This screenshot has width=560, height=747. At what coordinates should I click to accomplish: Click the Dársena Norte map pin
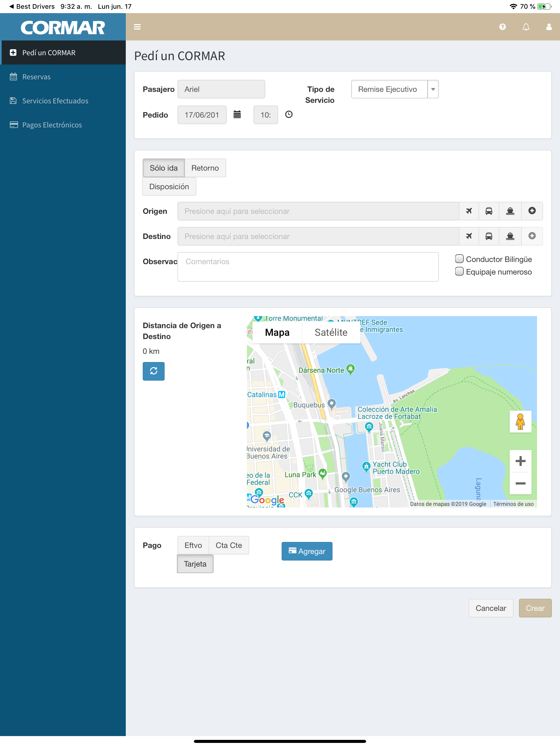coord(351,369)
